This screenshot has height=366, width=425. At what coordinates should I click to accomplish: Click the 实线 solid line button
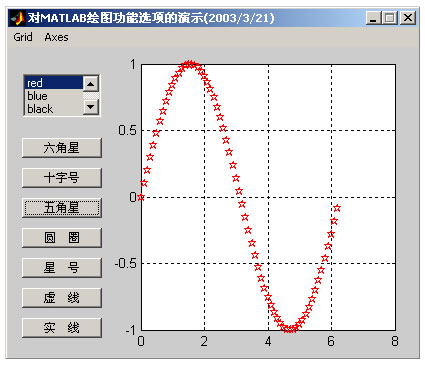62,328
